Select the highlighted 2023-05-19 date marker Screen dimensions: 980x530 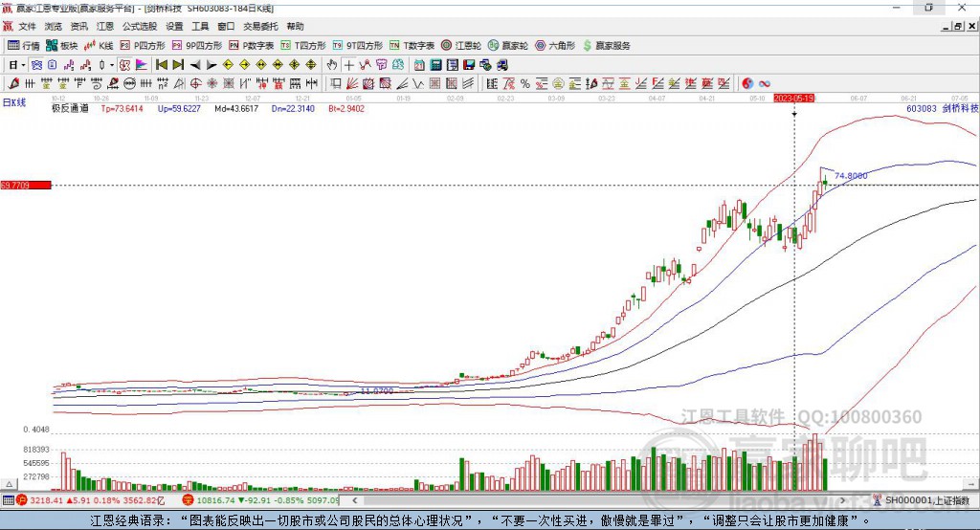(793, 99)
